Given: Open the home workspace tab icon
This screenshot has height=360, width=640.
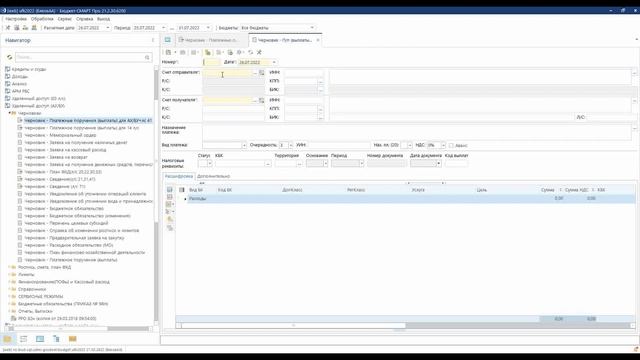Looking at the screenshot, I should (x=168, y=40).
